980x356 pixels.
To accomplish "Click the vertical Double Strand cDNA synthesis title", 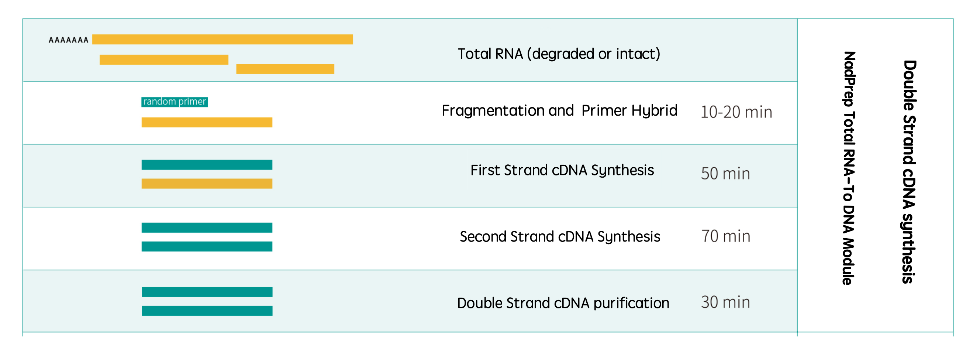I will click(908, 171).
